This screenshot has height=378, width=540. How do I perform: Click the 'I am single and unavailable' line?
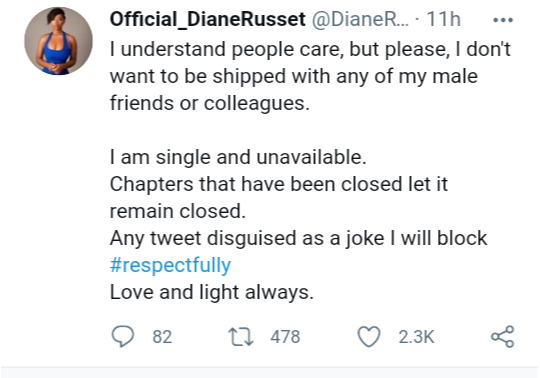pyautogui.click(x=238, y=157)
